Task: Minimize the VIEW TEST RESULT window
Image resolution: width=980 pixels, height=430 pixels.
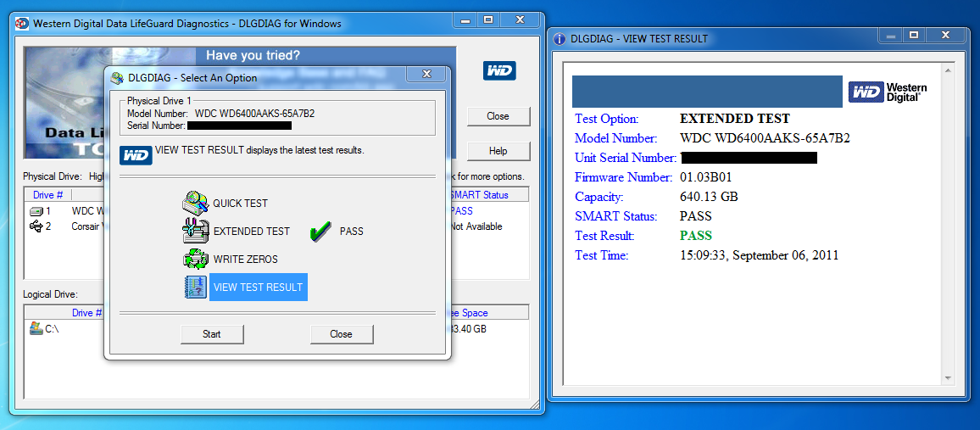Action: click(890, 35)
